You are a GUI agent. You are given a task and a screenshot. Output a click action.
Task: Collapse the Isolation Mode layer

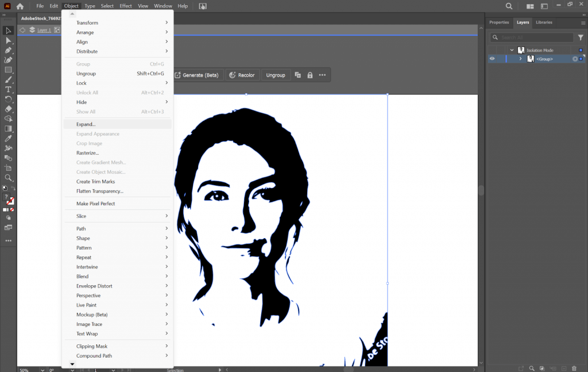(512, 50)
